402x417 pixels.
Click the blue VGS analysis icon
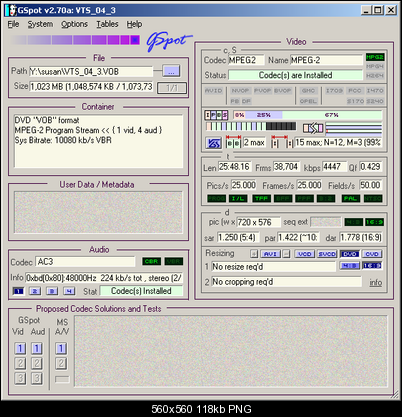coord(213,143)
